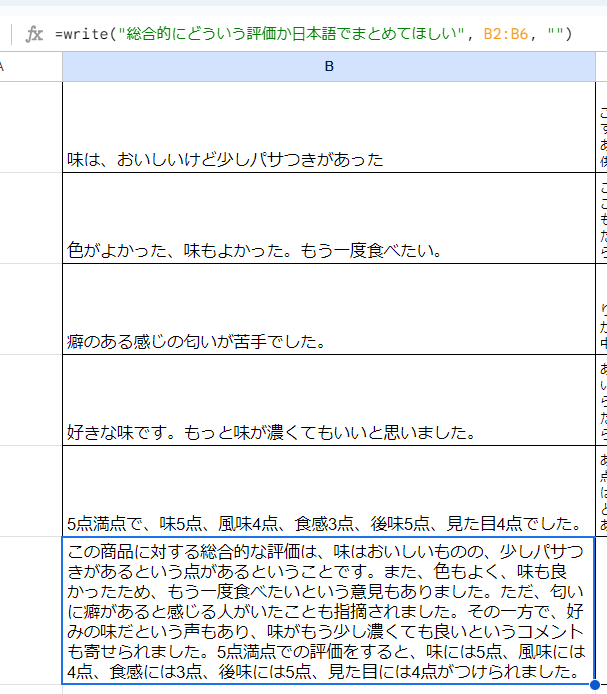The image size is (607, 694).
Task: Select cell starting with 好きな味です
Action: [328, 400]
